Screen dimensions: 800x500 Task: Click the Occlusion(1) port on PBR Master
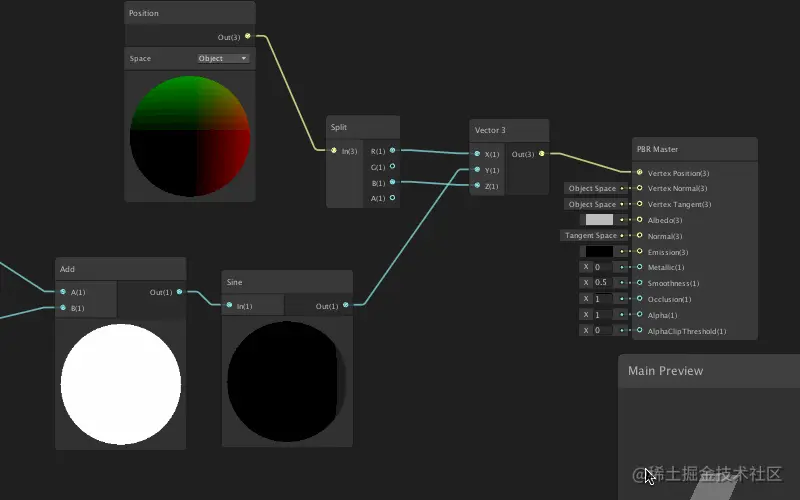639,298
